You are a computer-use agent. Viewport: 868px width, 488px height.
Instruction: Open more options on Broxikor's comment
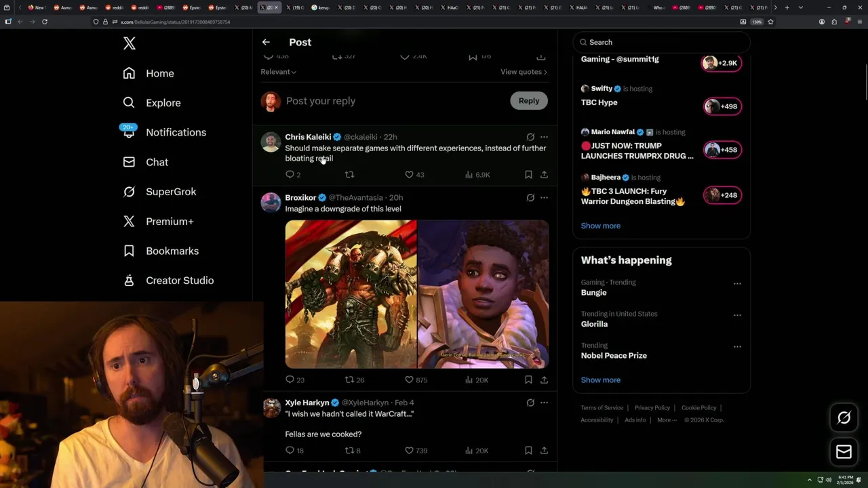[544, 198]
